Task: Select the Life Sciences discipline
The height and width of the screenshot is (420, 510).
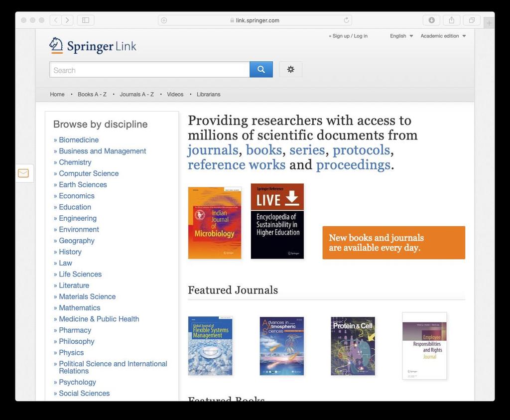Action: [80, 274]
